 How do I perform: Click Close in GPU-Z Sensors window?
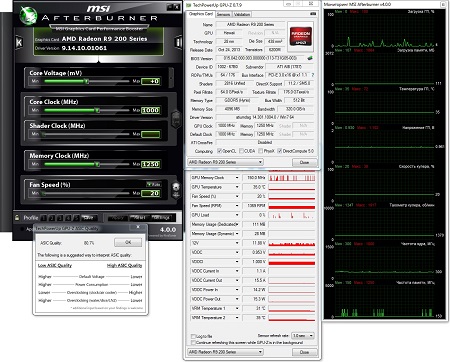[x=305, y=352]
